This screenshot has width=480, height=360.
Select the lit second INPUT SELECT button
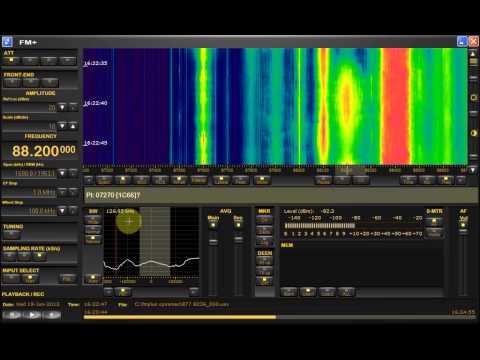tap(30, 278)
